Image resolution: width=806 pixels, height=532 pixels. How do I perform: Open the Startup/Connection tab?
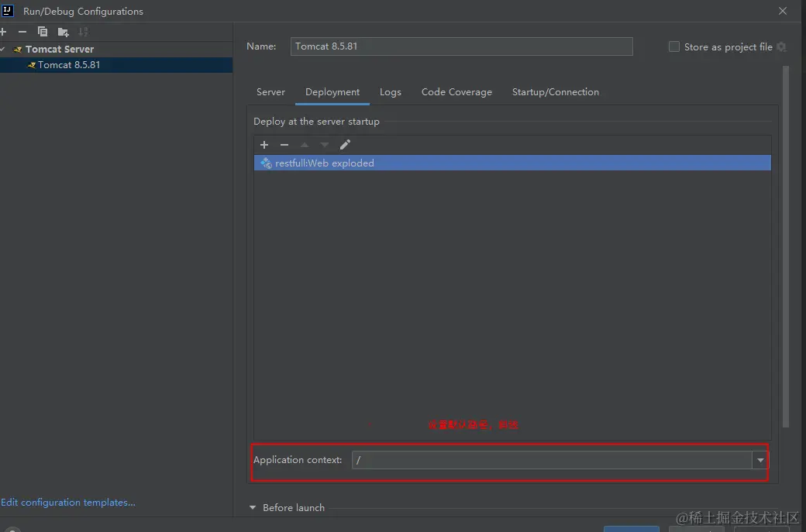tap(555, 92)
